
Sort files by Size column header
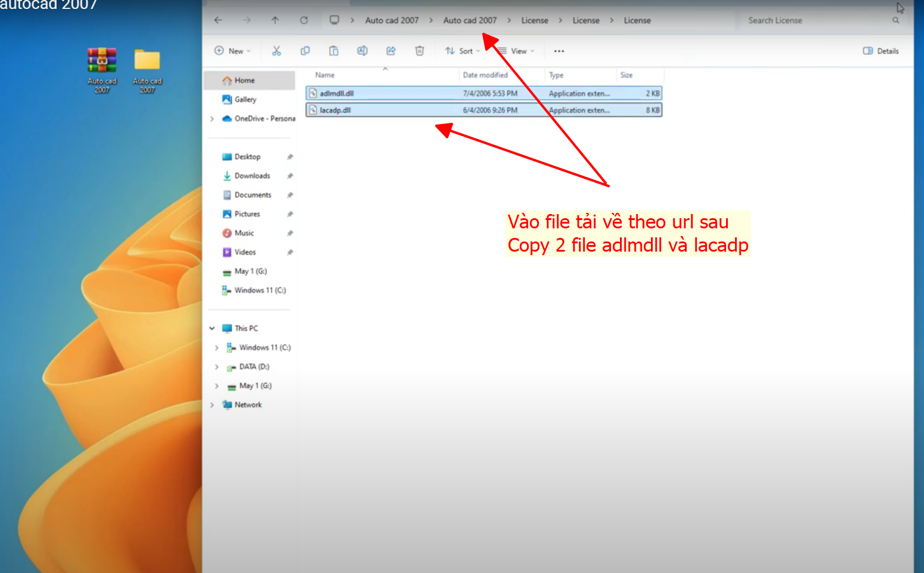coord(627,75)
